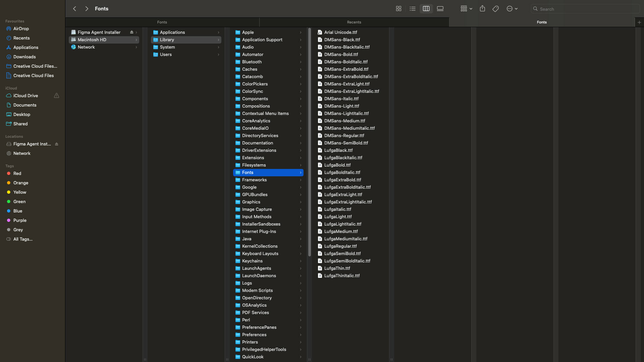Screen dimensions: 644x362
Task: Click LufgaRegular.ttf font file
Action: tap(340, 246)
